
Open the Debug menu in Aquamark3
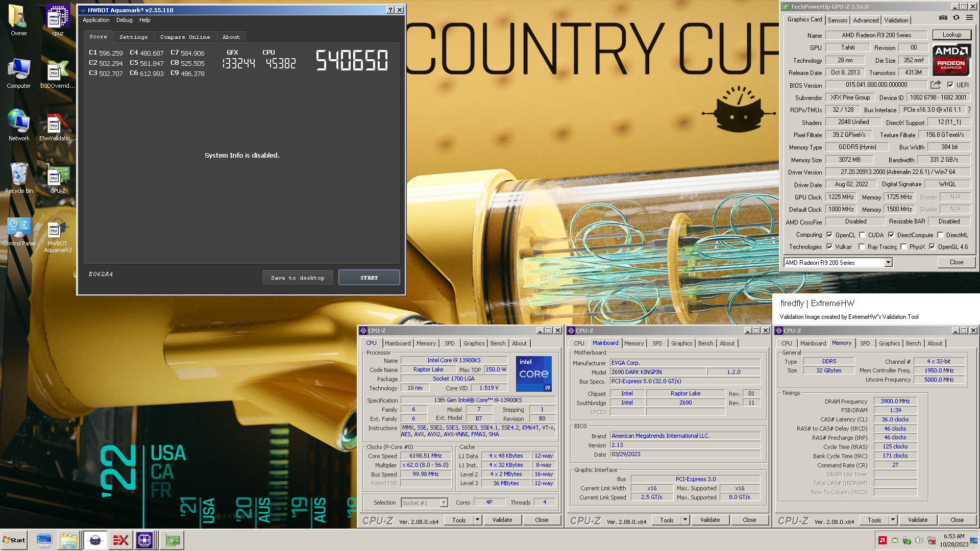[124, 20]
